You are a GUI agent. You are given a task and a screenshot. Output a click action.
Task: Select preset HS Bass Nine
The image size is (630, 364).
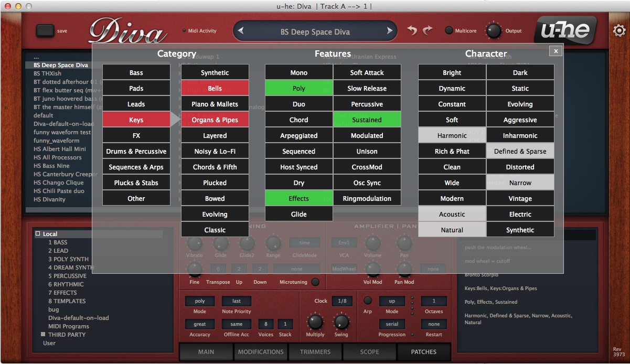[51, 166]
